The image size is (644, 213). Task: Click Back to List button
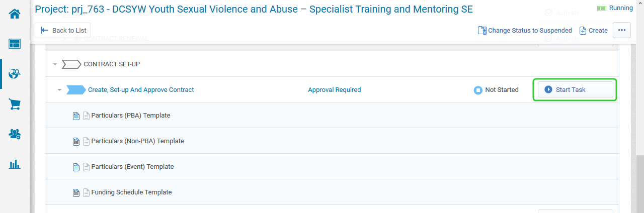coord(63,30)
